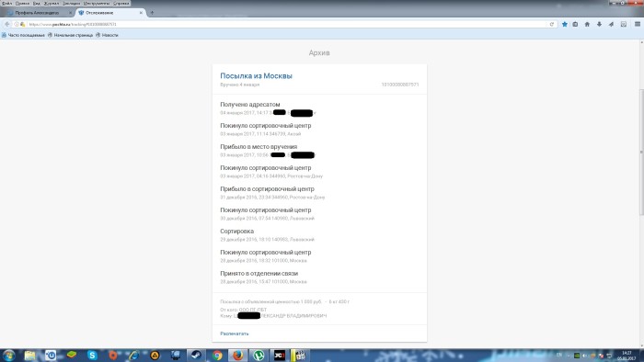Open a new tab with the plus button
Image resolution: width=644 pixels, height=362 pixels.
pyautogui.click(x=152, y=13)
